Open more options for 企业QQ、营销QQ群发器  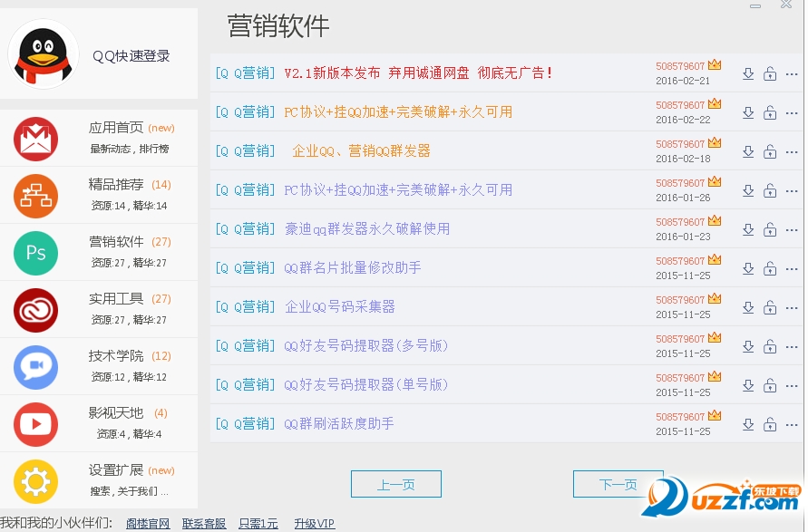[792, 152]
